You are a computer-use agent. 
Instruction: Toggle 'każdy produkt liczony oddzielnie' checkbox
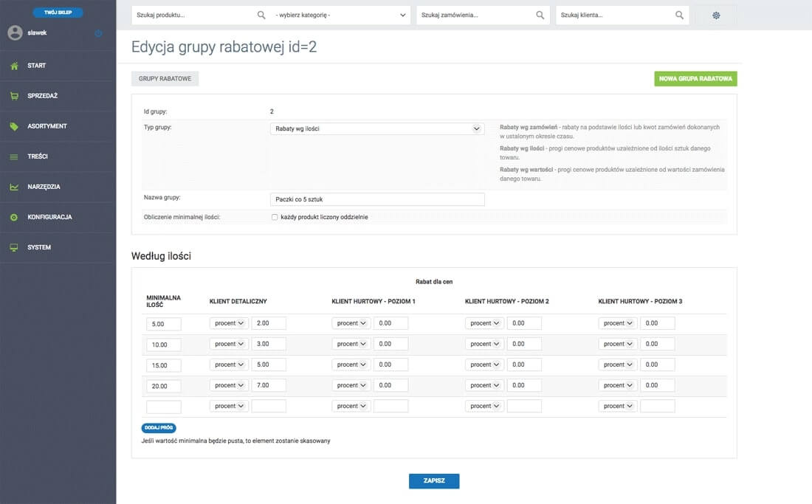275,218
